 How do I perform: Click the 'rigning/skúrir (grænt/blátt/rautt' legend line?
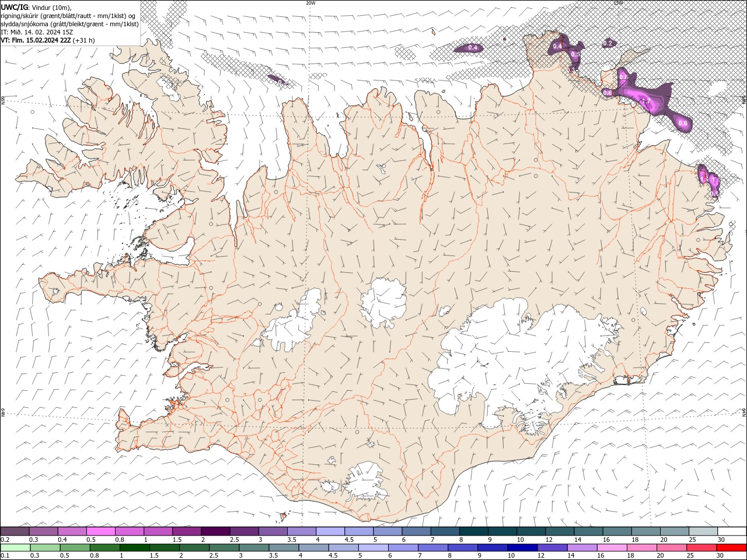68,15
